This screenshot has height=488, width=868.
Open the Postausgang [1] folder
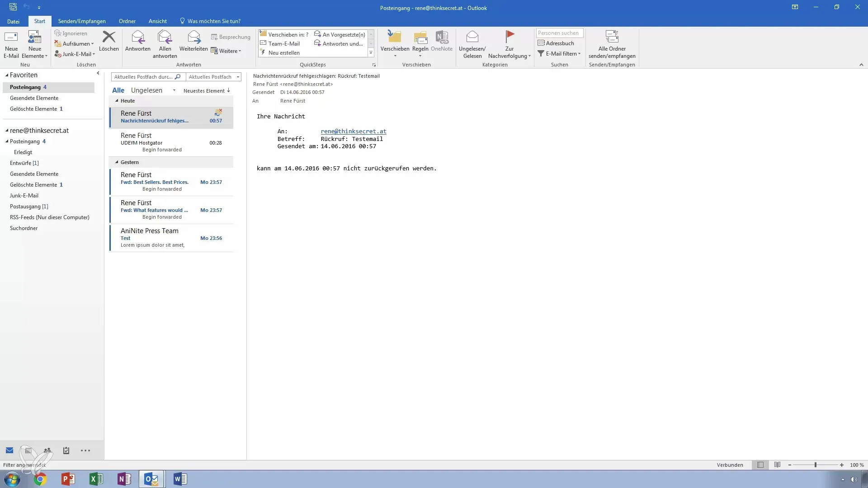(29, 206)
